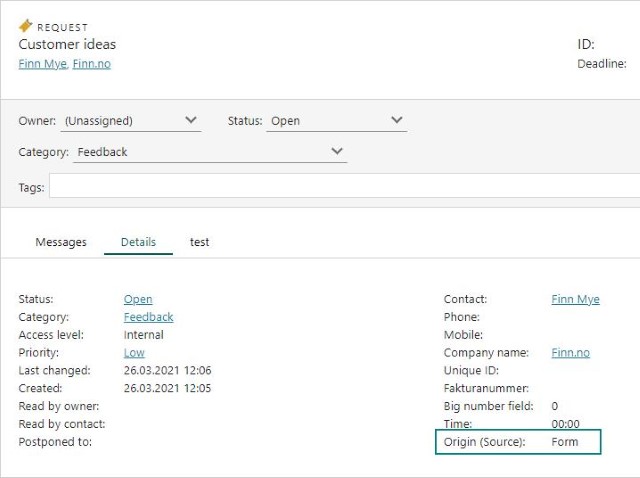Viewport: 640px width, 478px height.
Task: Click the Feedback category link in details
Action: tap(149, 317)
